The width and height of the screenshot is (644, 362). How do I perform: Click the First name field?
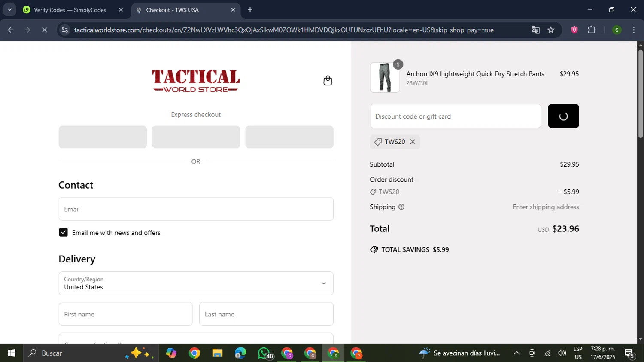click(x=125, y=314)
